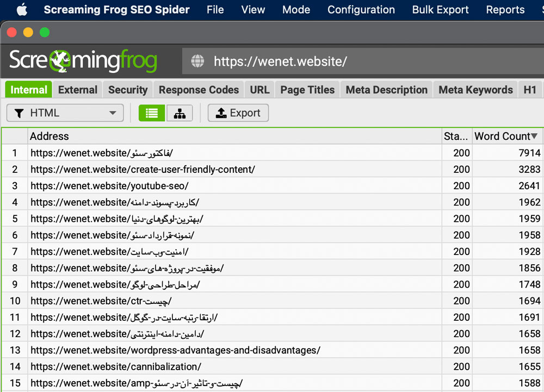Switch to the Meta Description tab

point(386,90)
